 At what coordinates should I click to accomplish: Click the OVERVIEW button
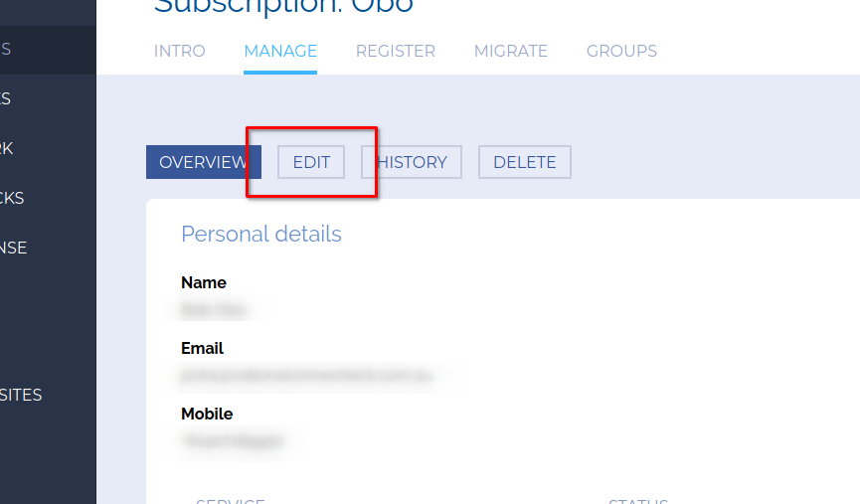203,162
